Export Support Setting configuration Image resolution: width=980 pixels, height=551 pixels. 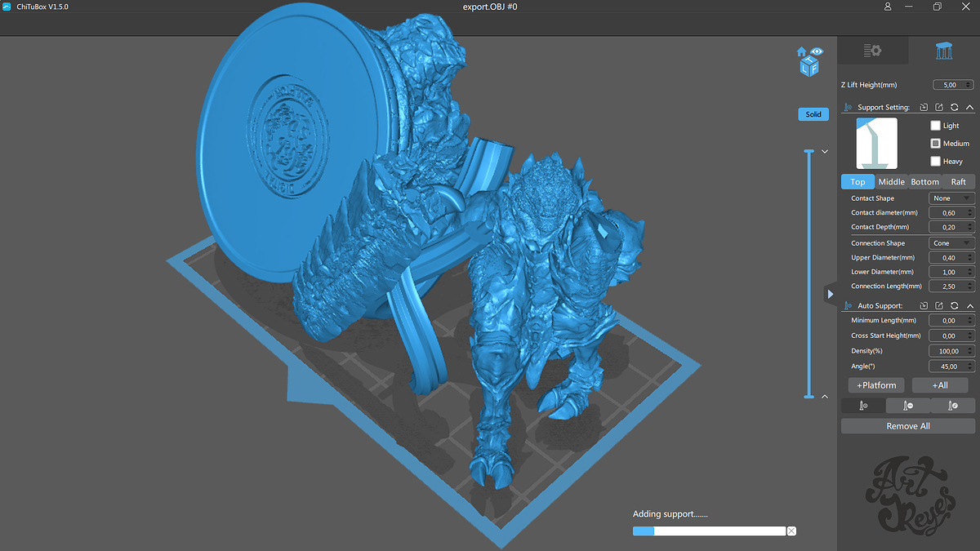[939, 108]
